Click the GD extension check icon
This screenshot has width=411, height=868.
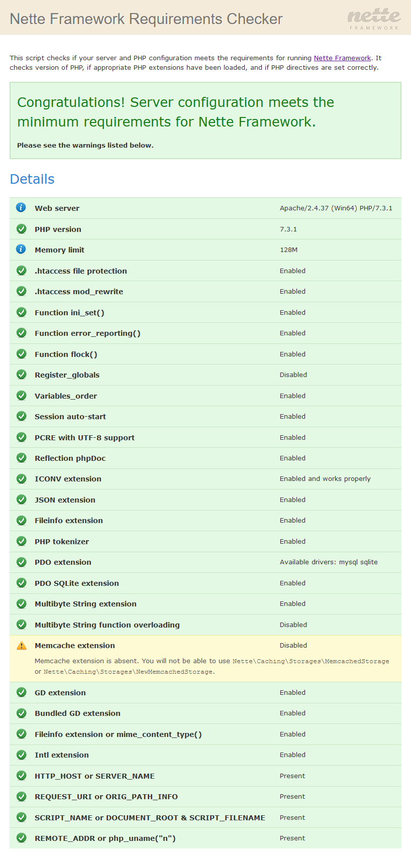21,692
